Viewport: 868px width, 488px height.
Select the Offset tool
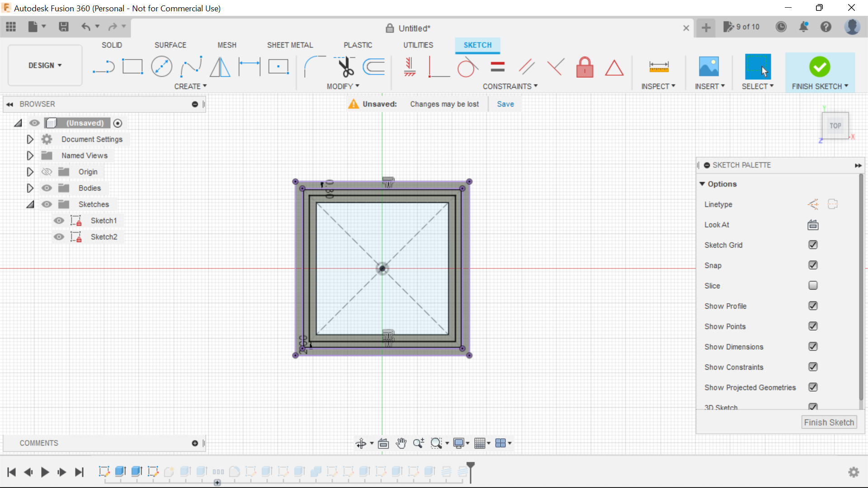(x=373, y=66)
